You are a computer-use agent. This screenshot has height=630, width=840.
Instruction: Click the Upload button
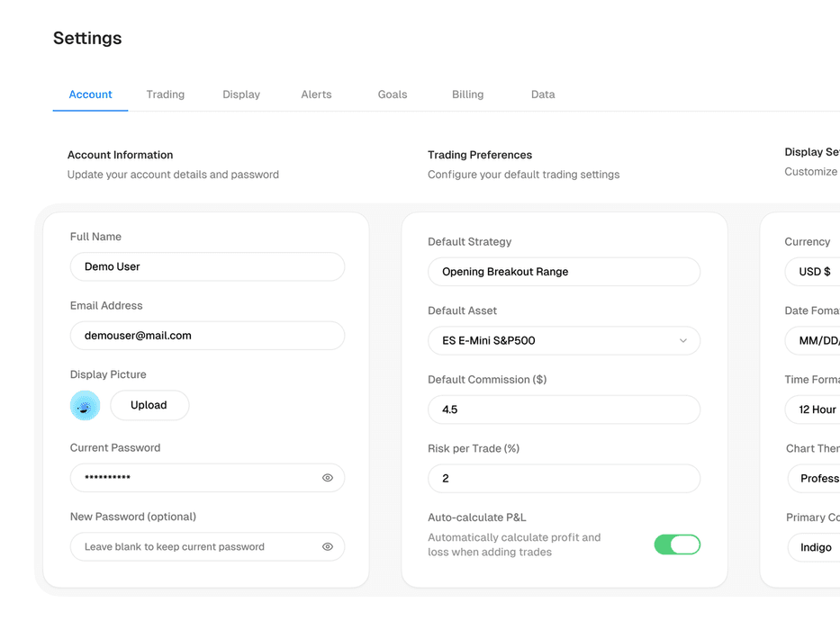pos(149,405)
